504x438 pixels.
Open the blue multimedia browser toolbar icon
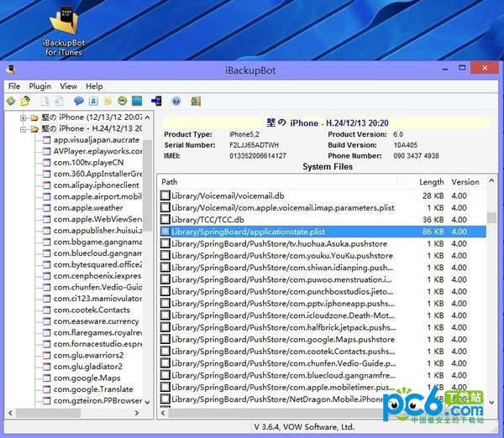click(137, 102)
